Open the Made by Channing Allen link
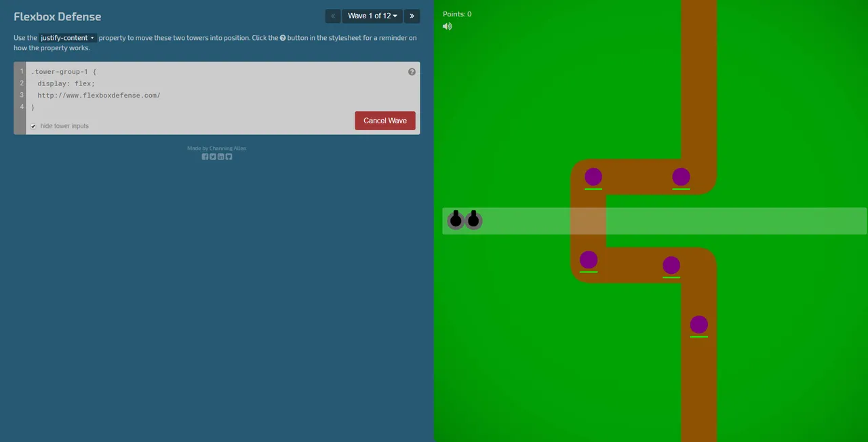Viewport: 868px width, 442px height. coord(217,148)
